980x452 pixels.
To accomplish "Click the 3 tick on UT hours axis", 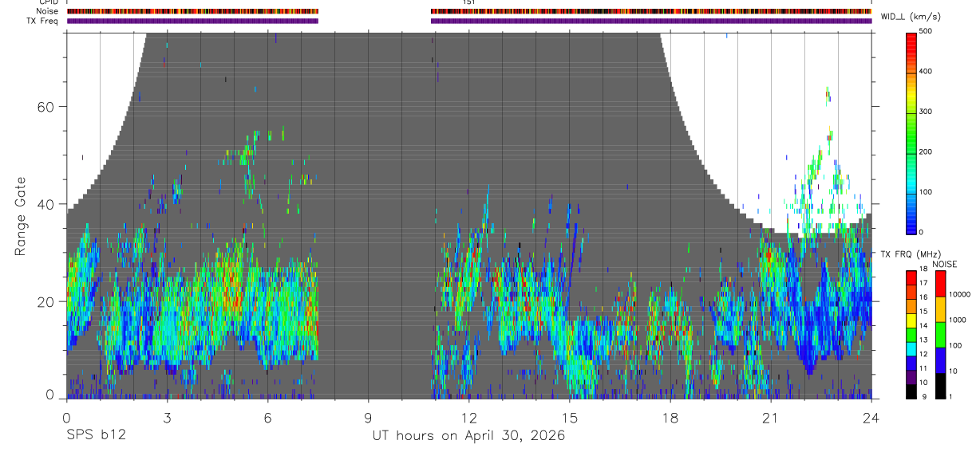I will pos(167,417).
